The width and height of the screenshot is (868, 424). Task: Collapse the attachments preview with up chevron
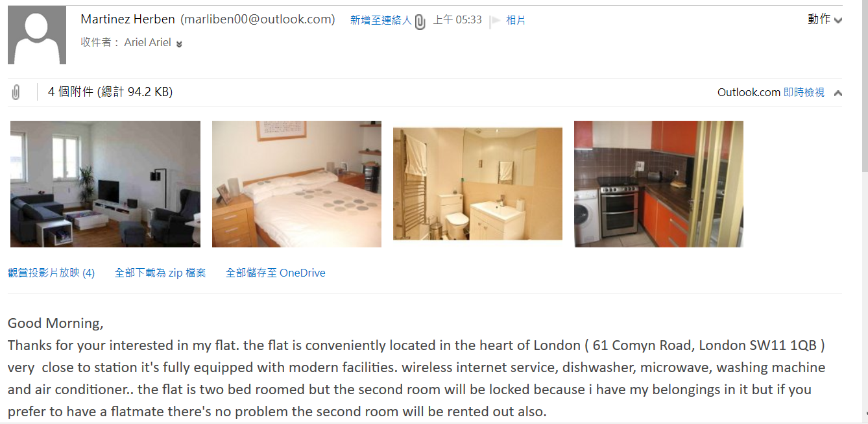838,93
